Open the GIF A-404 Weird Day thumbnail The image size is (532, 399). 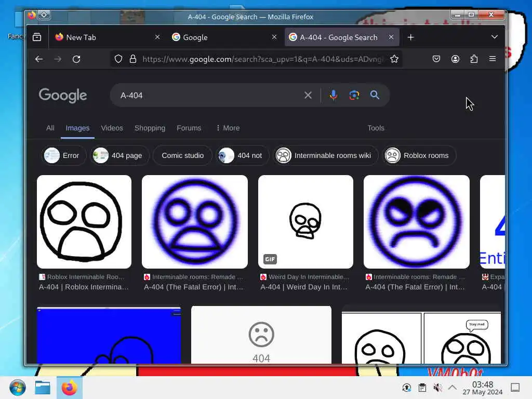click(305, 221)
